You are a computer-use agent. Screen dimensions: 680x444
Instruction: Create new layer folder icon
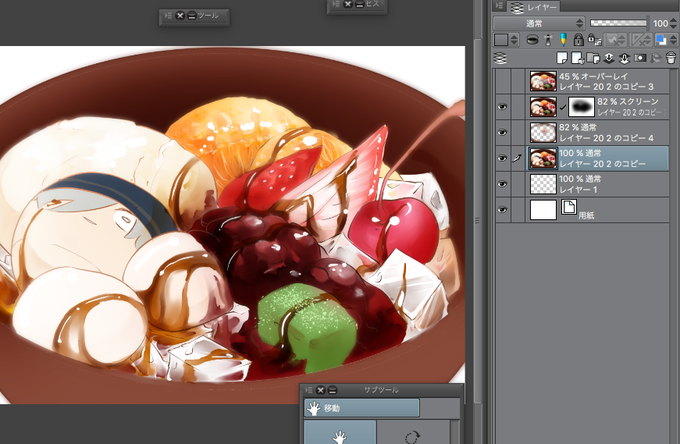(x=593, y=58)
